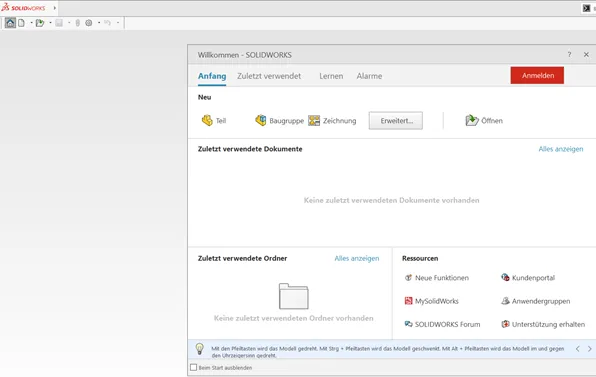Image resolution: width=596 pixels, height=377 pixels.
Task: Click the lightbulb tip icon
Action: click(x=200, y=349)
